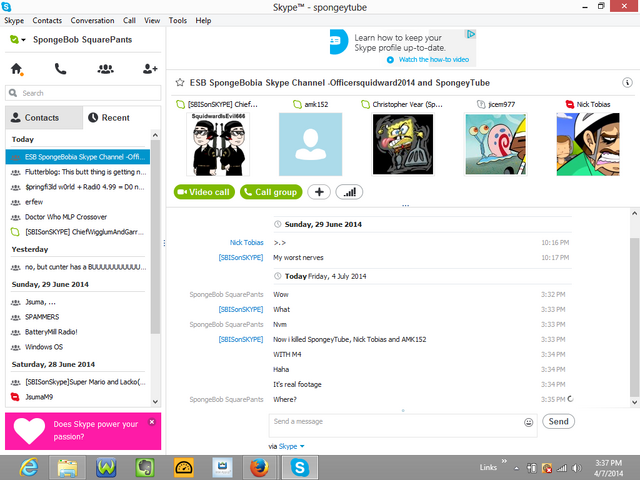Click the create group icon
Viewport: 640px width, 480px height.
[x=105, y=69]
